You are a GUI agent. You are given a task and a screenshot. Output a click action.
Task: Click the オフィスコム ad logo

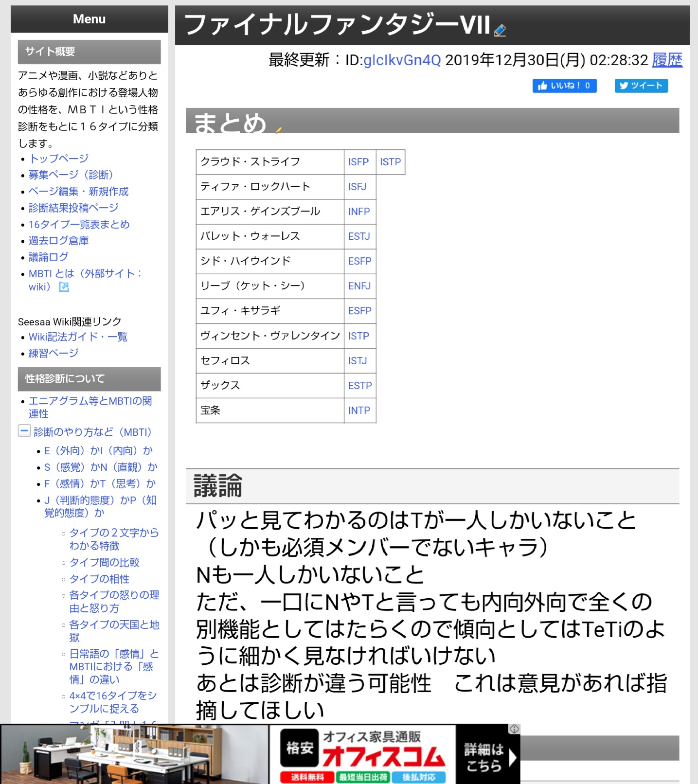pyautogui.click(x=383, y=756)
